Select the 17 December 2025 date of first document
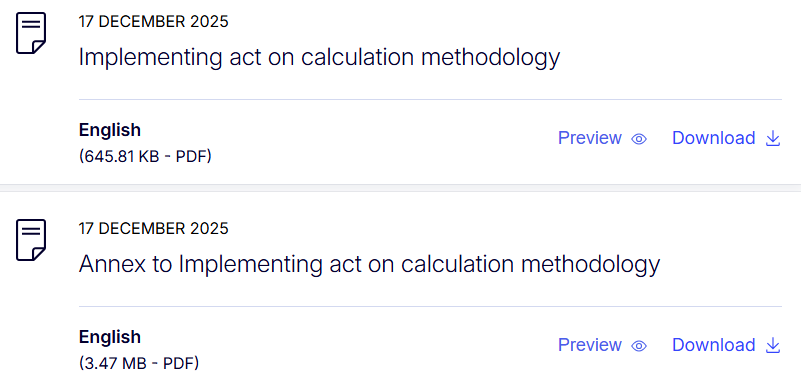The height and width of the screenshot is (384, 801). 154,22
